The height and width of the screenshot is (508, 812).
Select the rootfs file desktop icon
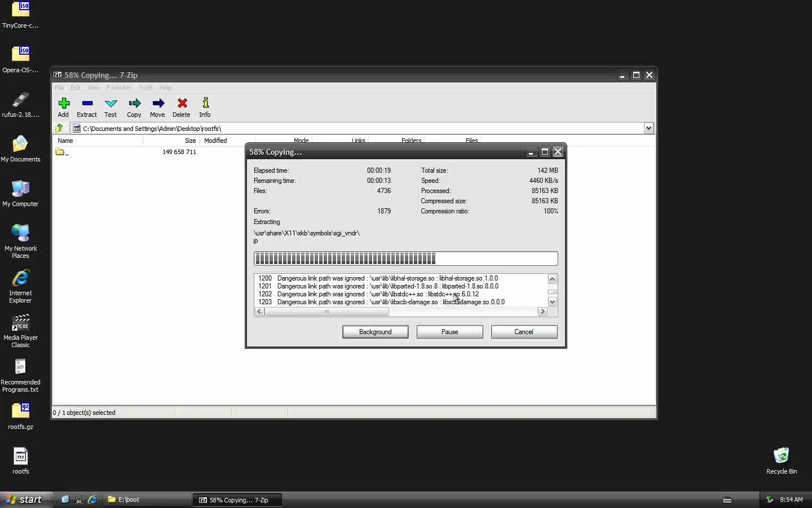point(20,461)
